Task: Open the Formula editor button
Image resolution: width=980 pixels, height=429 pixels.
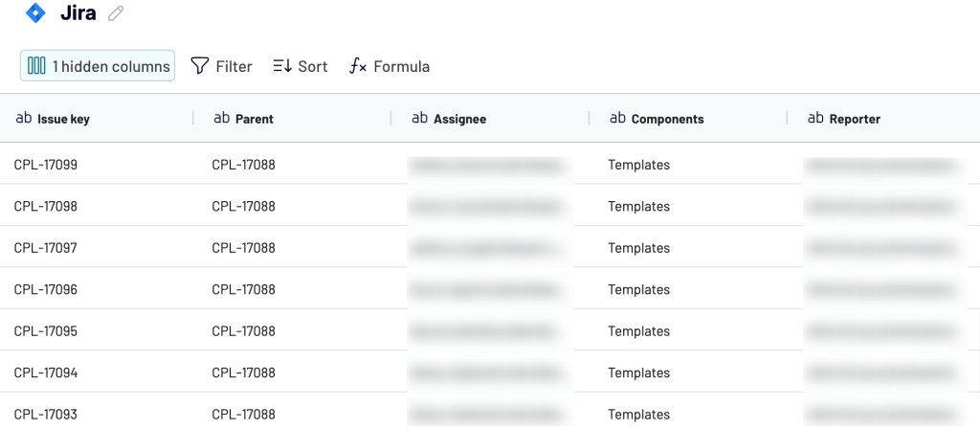Action: 390,66
